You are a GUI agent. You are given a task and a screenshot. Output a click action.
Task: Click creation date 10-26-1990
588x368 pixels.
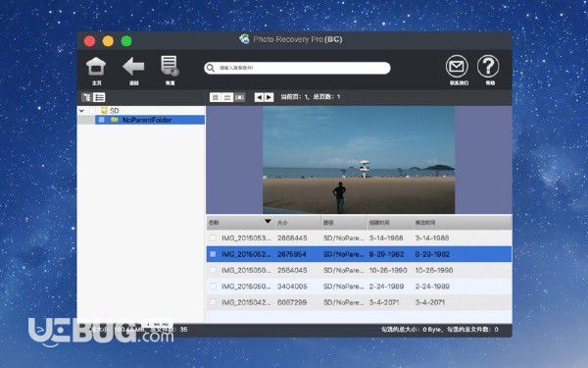[388, 271]
